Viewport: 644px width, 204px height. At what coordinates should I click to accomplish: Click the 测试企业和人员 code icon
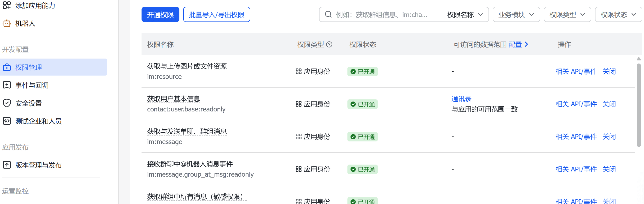tap(7, 121)
